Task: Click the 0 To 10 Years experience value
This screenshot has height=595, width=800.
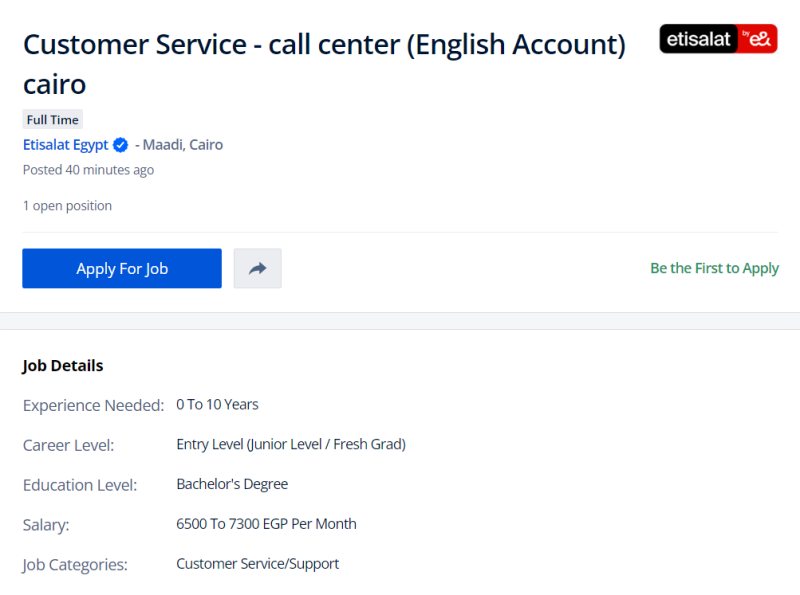Action: pyautogui.click(x=217, y=405)
